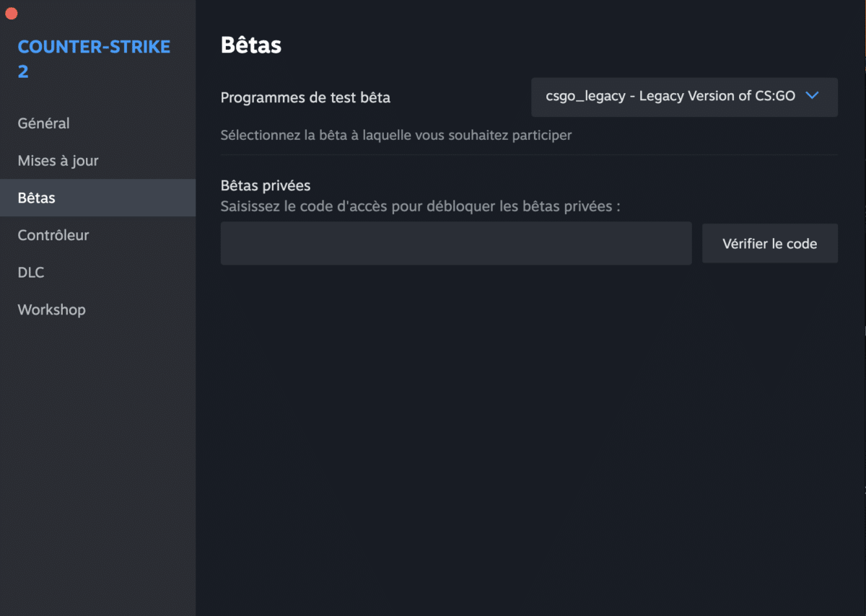Switch to the DLC section
The image size is (866, 616).
pos(97,273)
